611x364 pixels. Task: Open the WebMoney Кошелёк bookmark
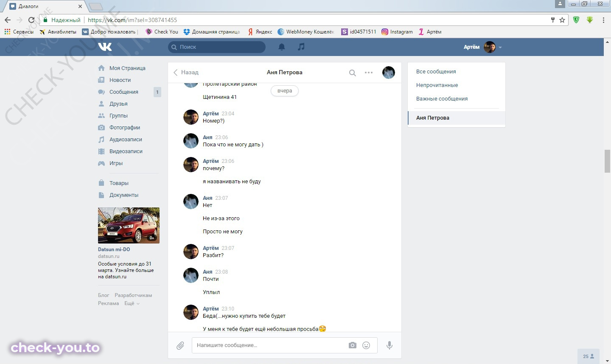[x=306, y=32]
